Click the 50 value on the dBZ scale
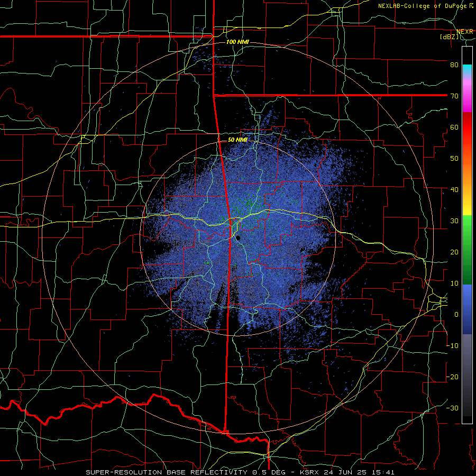 (454, 159)
